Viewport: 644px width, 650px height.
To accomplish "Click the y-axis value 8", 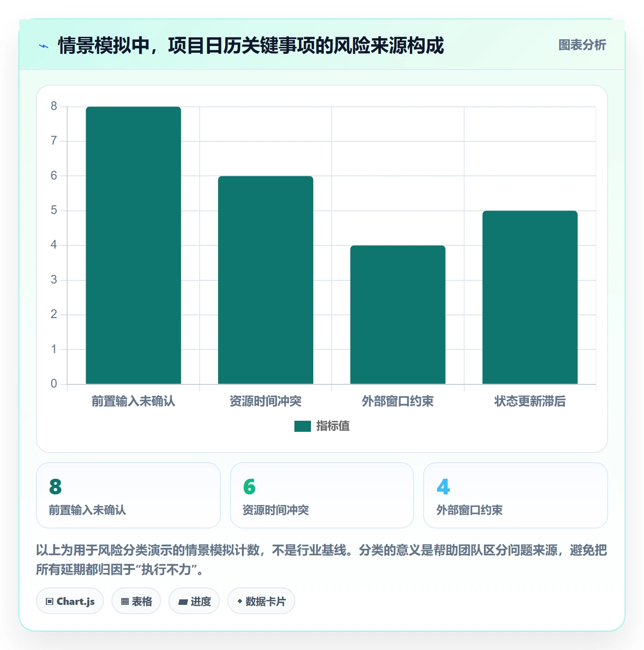I will click(x=54, y=106).
